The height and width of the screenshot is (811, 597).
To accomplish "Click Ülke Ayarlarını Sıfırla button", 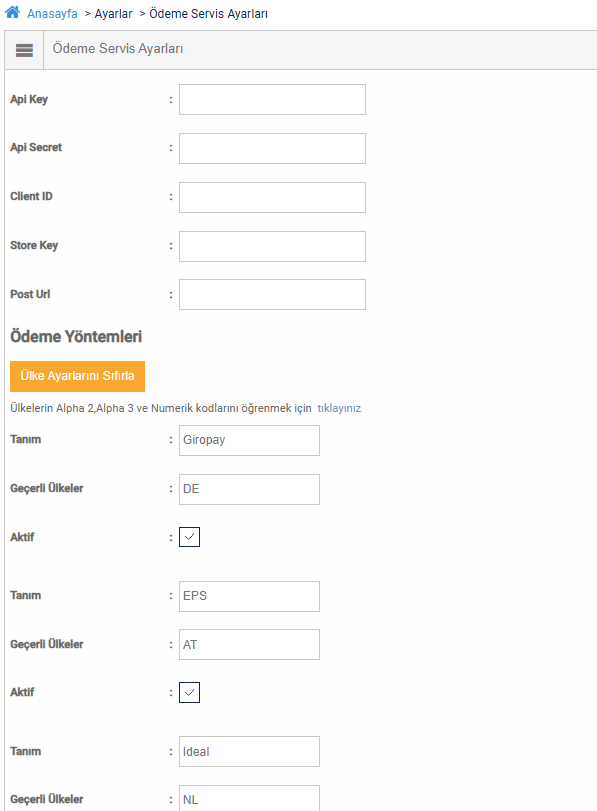I will click(x=78, y=376).
